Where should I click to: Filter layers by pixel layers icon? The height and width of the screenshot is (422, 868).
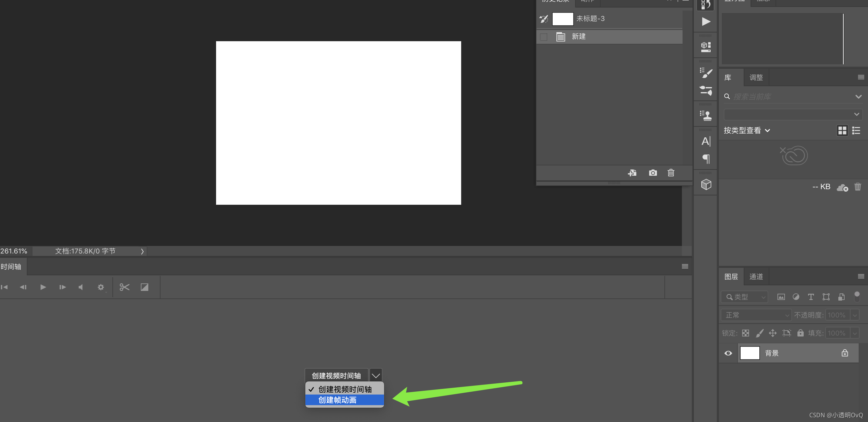pyautogui.click(x=781, y=297)
